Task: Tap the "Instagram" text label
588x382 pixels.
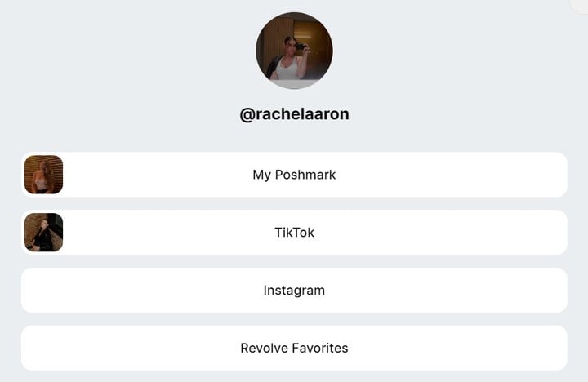Action: 294,291
